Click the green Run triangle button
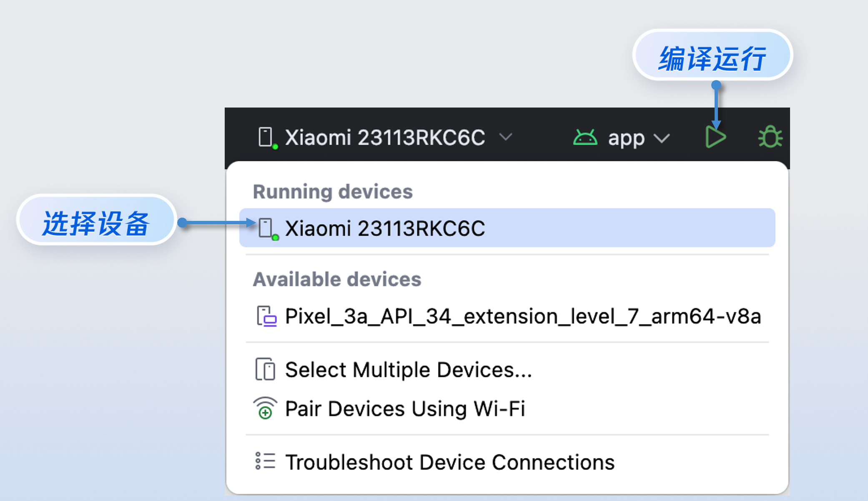The height and width of the screenshot is (501, 868). (715, 137)
